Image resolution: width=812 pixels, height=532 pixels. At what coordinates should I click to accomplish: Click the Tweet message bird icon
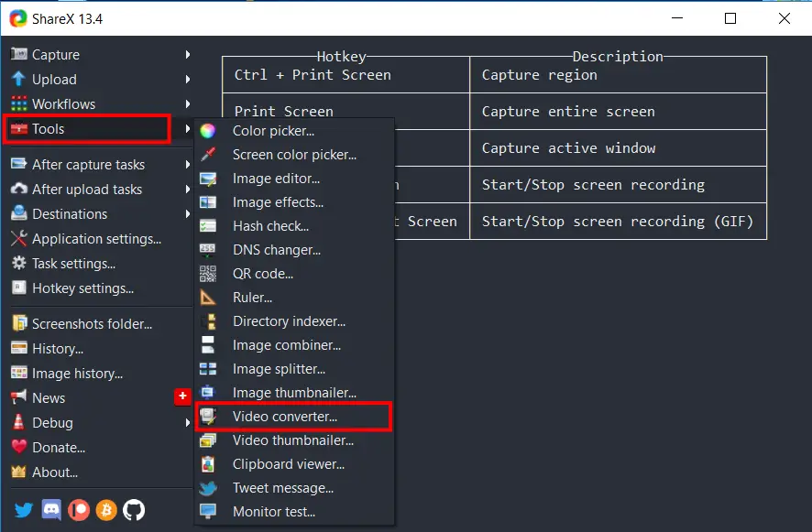pos(208,488)
